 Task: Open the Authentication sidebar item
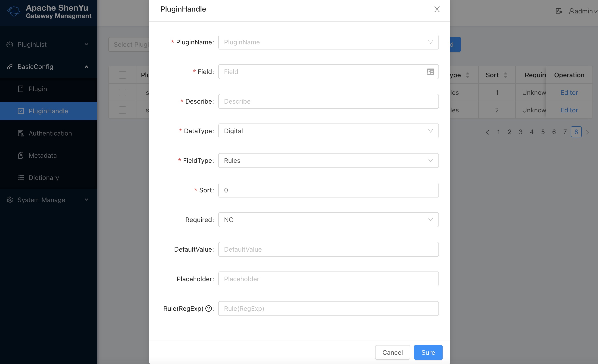click(50, 133)
